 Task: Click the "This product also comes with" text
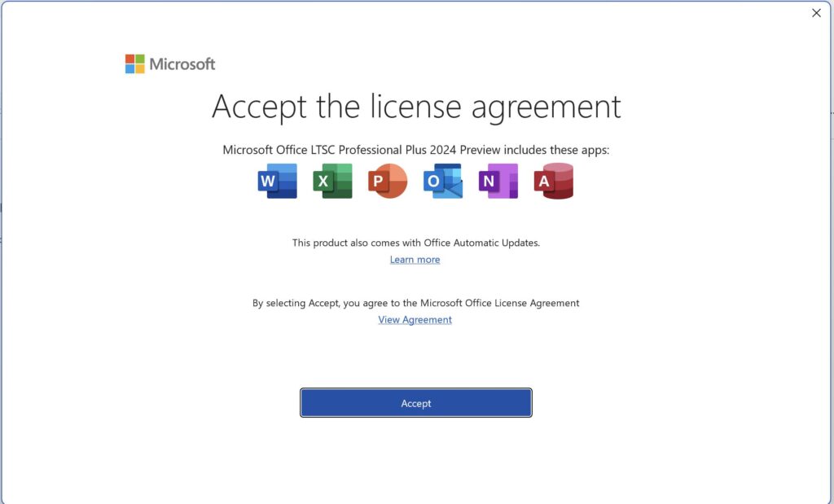pos(354,243)
